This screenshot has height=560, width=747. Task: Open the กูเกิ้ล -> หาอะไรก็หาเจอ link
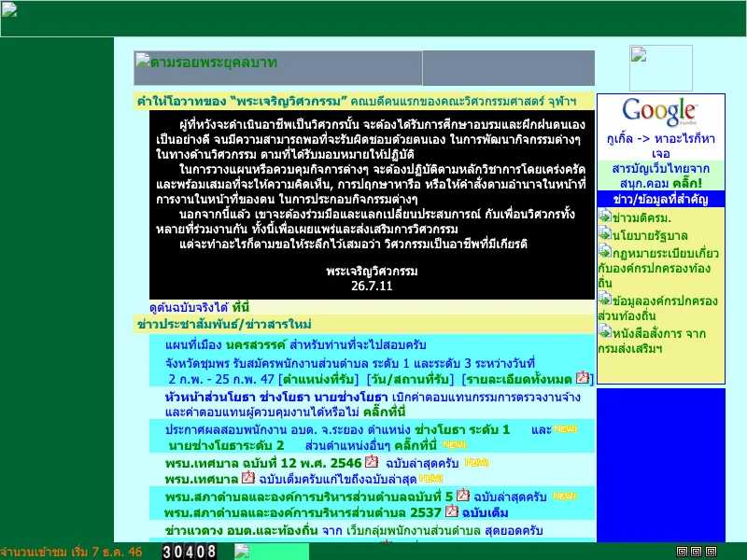coord(660,146)
